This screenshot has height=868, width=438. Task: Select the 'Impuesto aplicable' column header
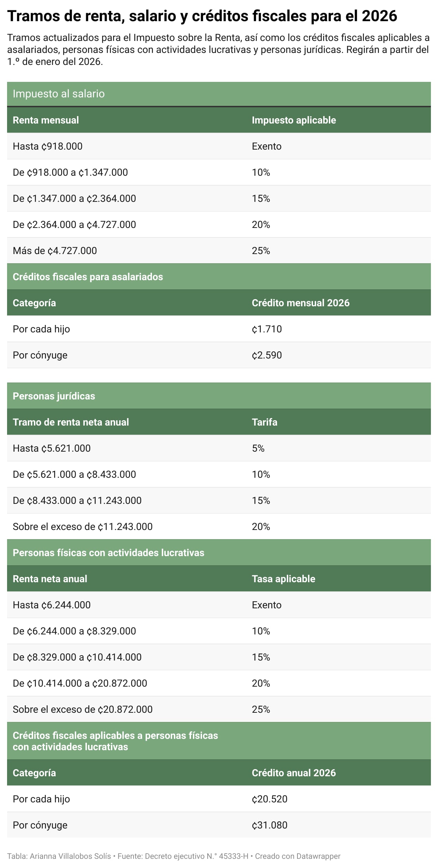pyautogui.click(x=294, y=120)
